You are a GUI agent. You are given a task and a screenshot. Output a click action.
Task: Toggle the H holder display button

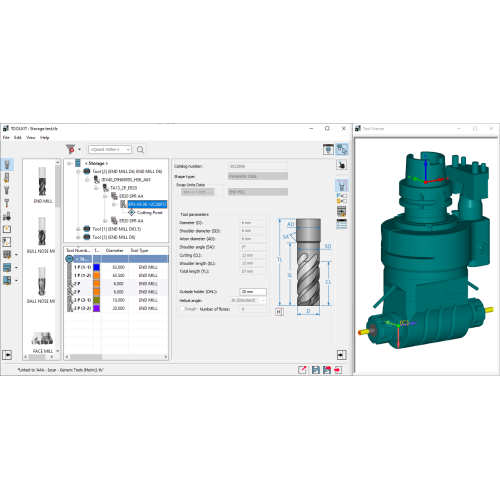tap(279, 312)
